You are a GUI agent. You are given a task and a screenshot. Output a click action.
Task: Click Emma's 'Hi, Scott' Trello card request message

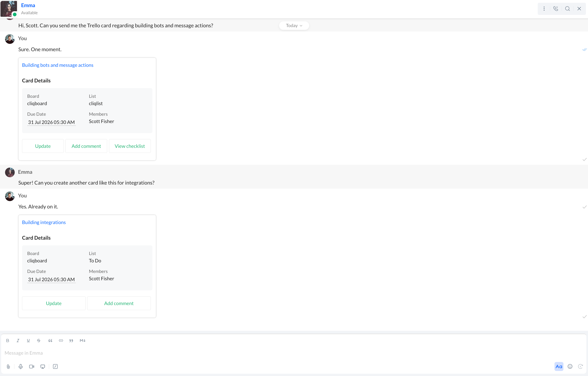(x=116, y=26)
